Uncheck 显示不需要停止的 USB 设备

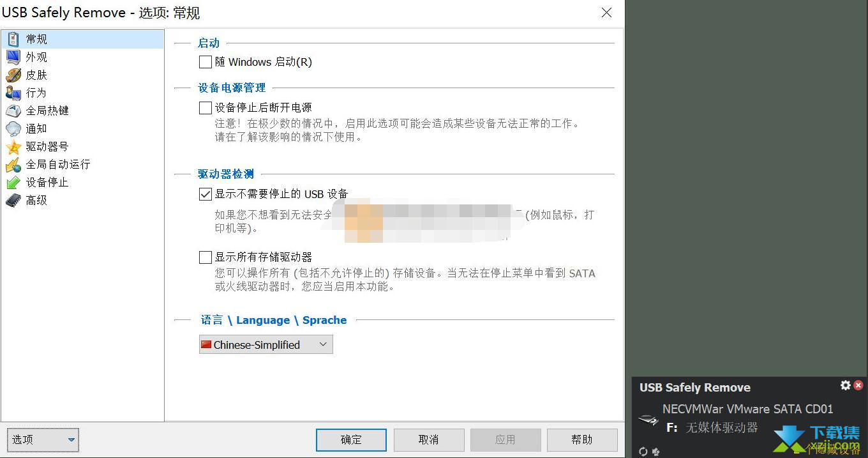point(206,194)
